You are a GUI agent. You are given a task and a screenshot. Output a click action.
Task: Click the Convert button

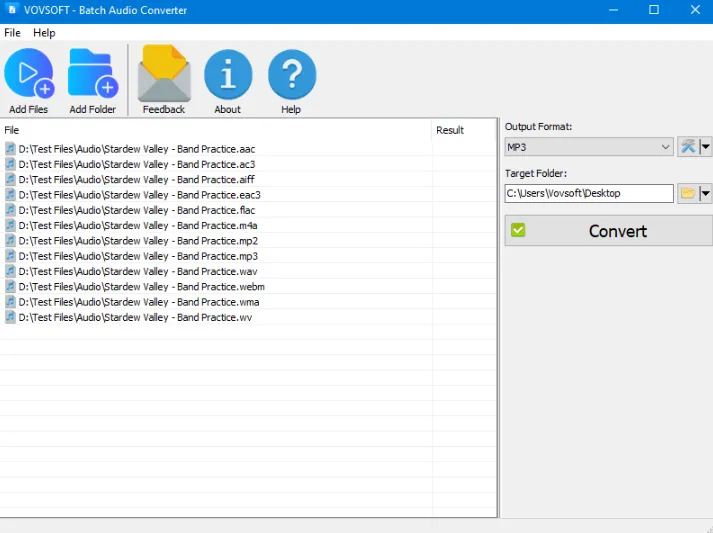tap(608, 231)
